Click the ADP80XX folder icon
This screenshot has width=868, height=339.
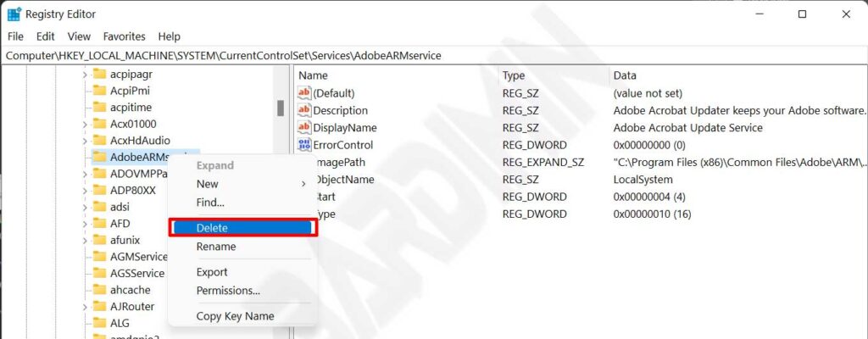99,190
